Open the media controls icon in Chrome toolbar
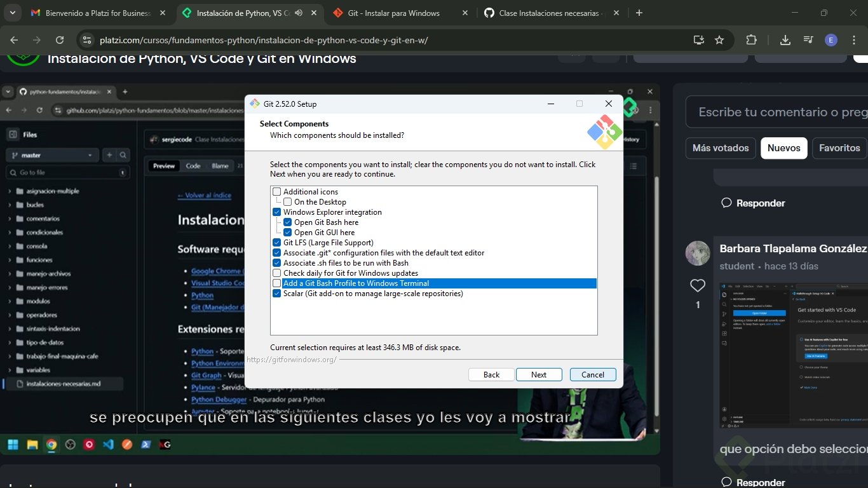This screenshot has height=488, width=868. coord(808,40)
